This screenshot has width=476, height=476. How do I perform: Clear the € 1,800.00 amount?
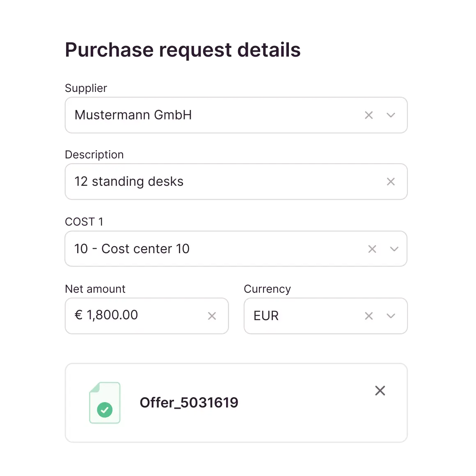[x=212, y=316]
